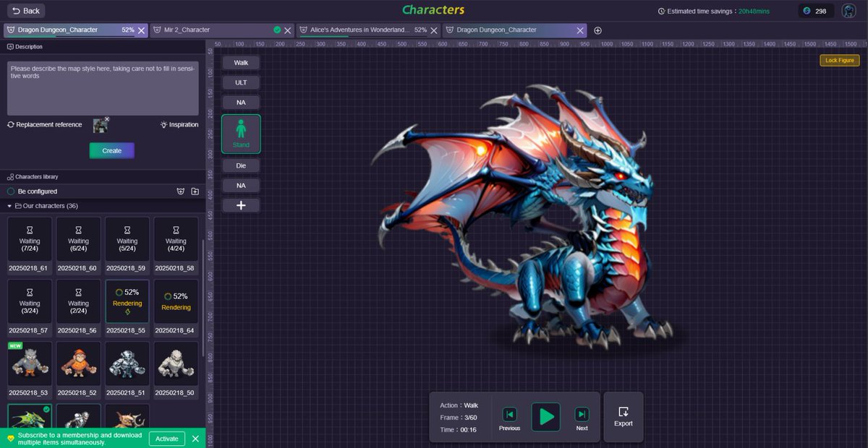Dismiss the membership subscription banner
The height and width of the screenshot is (448, 868).
click(x=195, y=439)
